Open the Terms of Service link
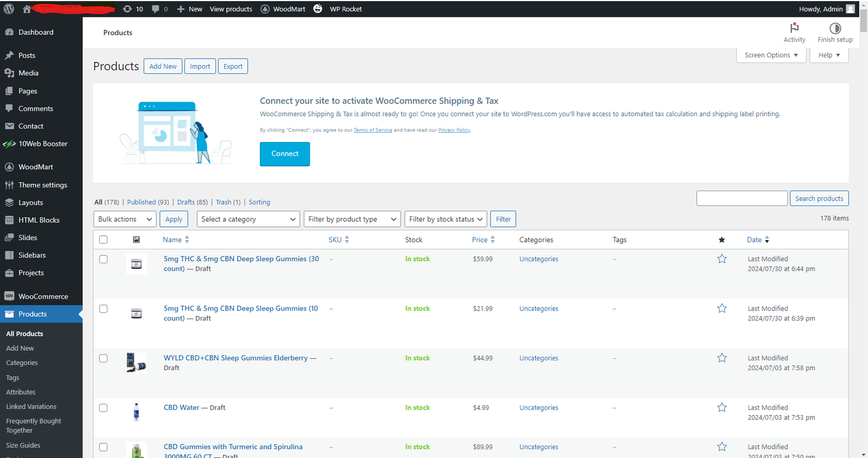This screenshot has width=868, height=458. [x=373, y=130]
